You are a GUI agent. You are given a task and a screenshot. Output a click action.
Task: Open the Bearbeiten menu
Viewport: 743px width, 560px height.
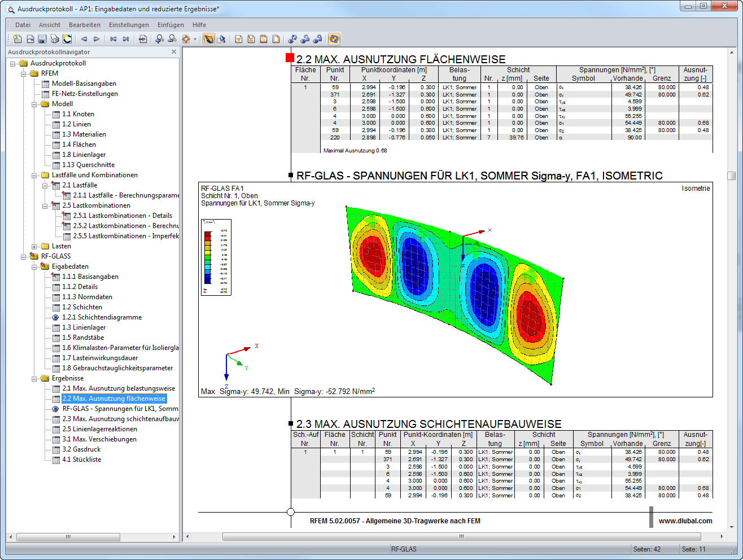click(x=85, y=25)
